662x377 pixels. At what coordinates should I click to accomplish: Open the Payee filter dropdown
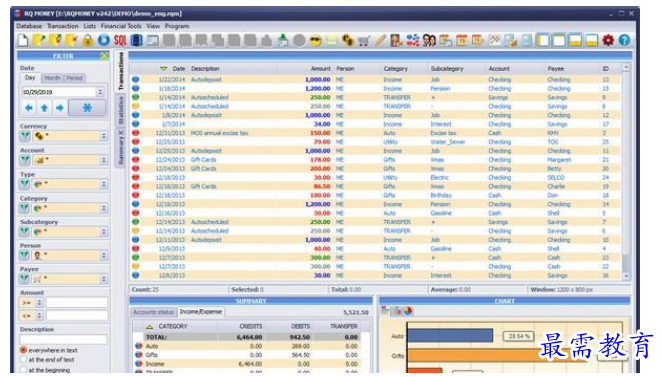[103, 279]
